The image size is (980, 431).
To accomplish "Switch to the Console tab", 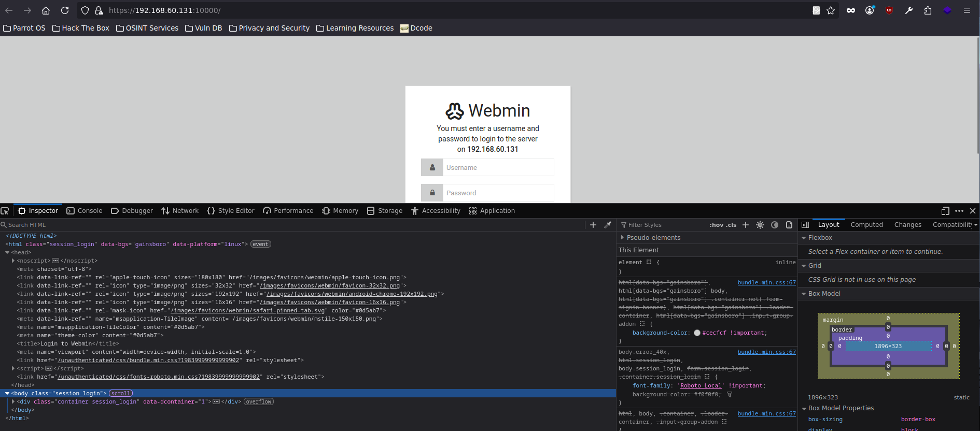I will tap(85, 211).
